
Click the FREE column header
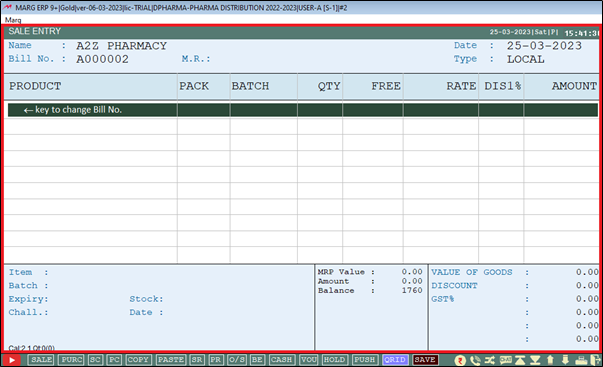386,86
